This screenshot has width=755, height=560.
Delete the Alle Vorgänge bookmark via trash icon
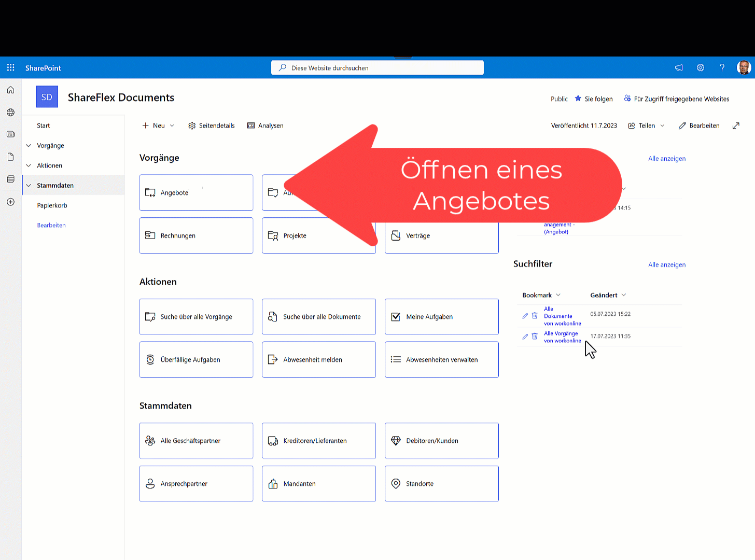pos(535,337)
